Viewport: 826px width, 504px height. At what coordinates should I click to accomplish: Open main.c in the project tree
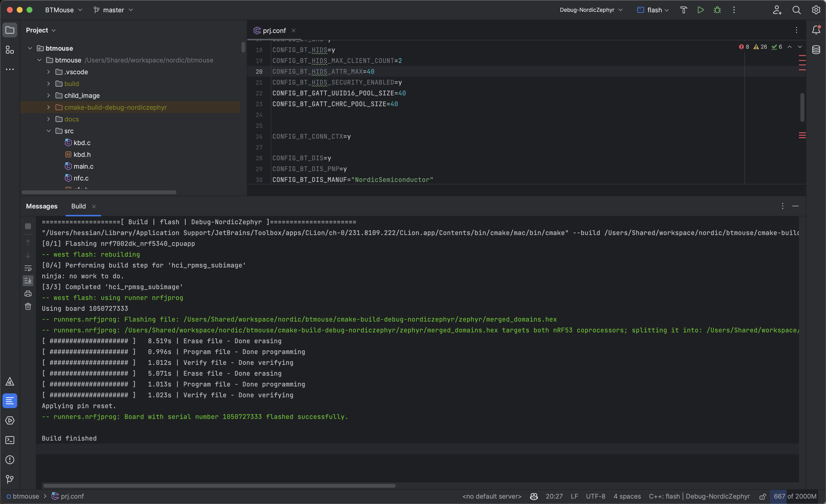[84, 166]
